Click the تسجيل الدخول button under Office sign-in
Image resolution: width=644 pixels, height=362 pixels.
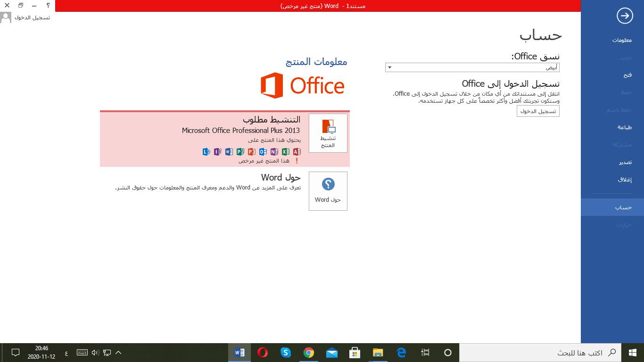538,111
